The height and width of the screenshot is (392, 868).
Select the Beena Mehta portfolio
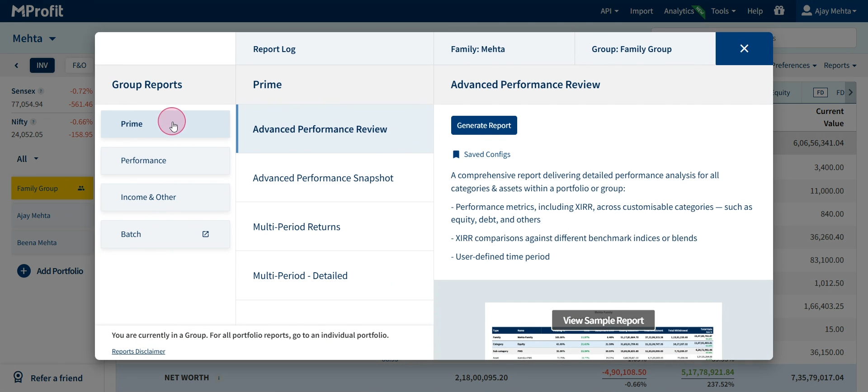pyautogui.click(x=52, y=243)
